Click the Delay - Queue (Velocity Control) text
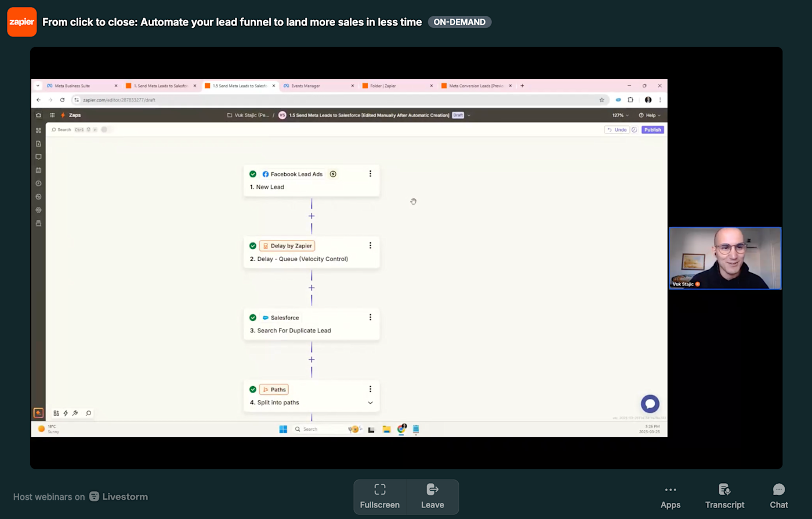The width and height of the screenshot is (812, 519). pyautogui.click(x=303, y=259)
